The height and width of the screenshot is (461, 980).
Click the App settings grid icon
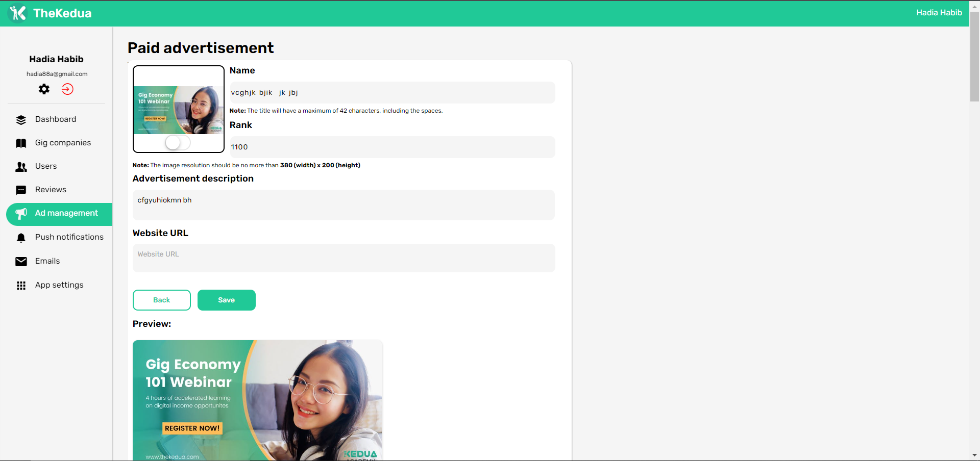click(x=21, y=286)
